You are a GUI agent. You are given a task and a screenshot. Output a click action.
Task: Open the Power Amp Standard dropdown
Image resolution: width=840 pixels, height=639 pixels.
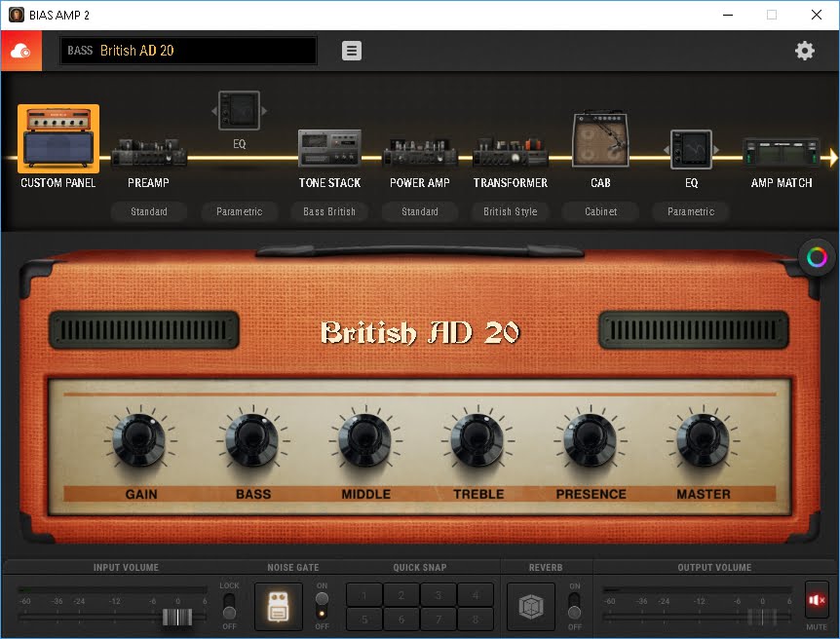pyautogui.click(x=420, y=211)
